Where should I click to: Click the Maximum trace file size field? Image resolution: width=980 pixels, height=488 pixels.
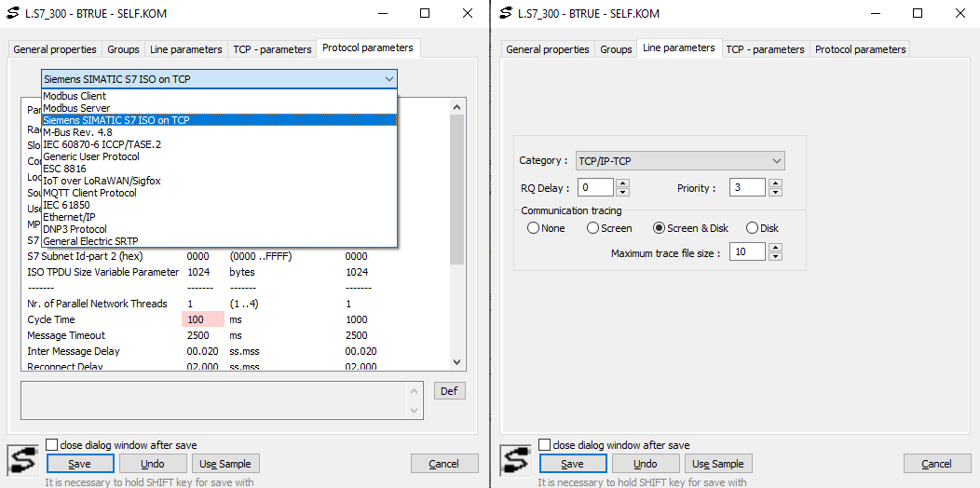coord(748,252)
